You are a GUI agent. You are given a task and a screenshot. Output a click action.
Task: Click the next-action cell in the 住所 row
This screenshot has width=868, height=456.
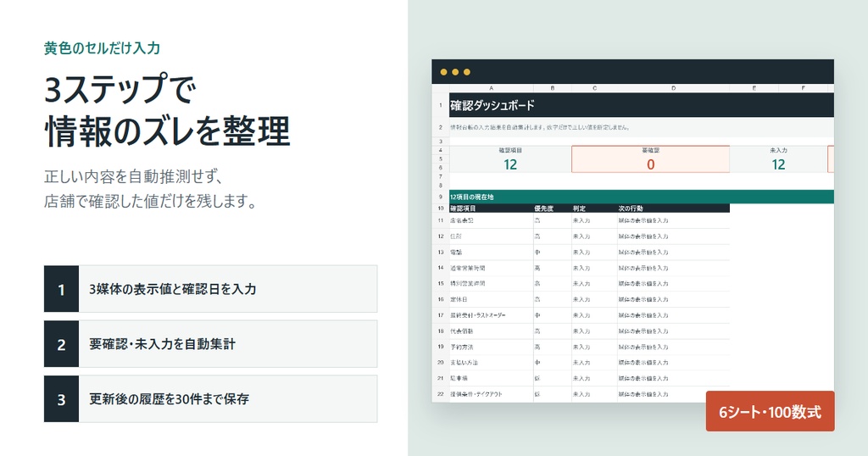coord(674,236)
